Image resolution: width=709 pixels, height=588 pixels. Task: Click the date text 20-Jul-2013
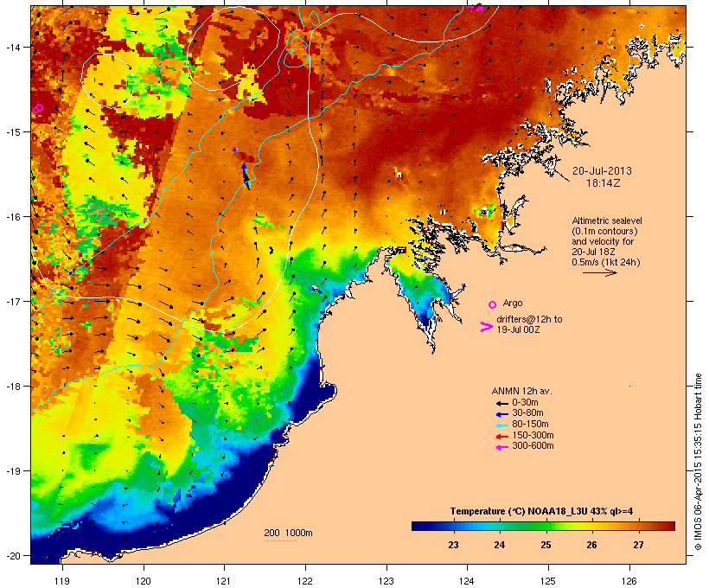pyautogui.click(x=602, y=171)
